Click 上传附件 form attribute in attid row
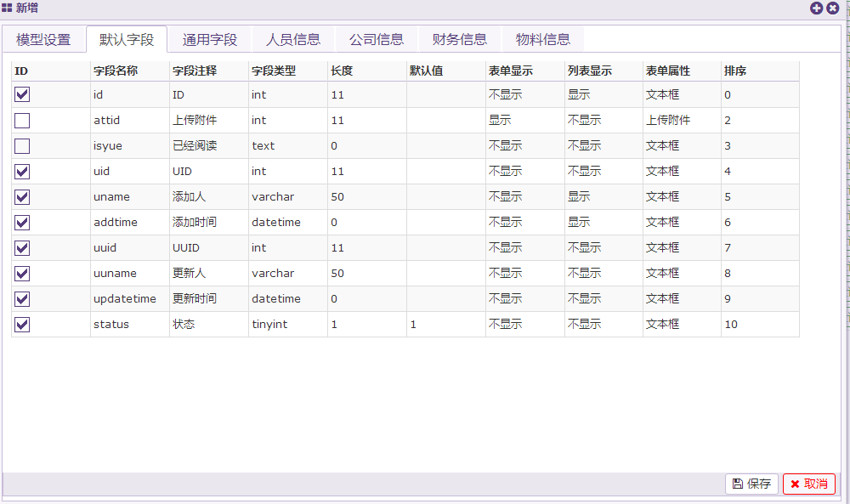The image size is (850, 504). (x=668, y=120)
